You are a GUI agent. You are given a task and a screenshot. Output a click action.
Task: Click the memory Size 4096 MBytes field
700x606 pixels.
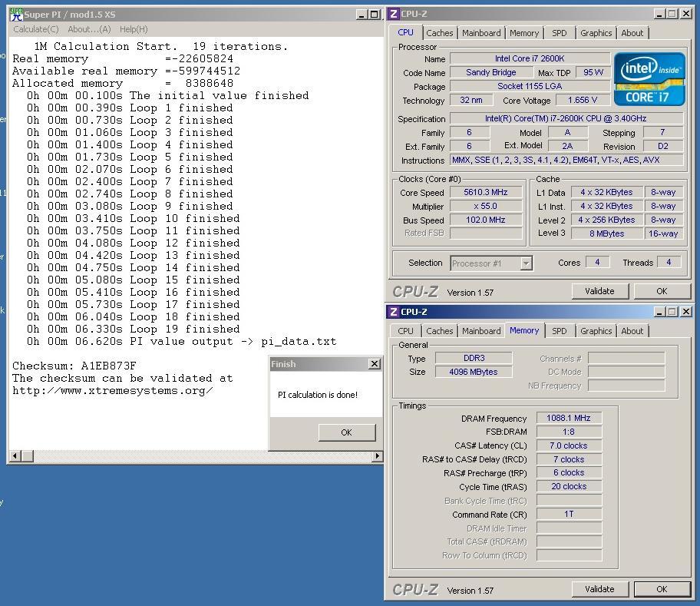(474, 372)
